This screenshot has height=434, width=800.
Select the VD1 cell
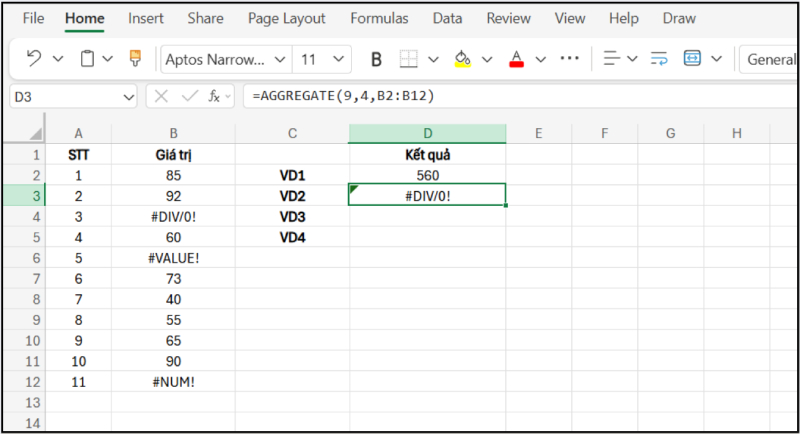tap(292, 175)
